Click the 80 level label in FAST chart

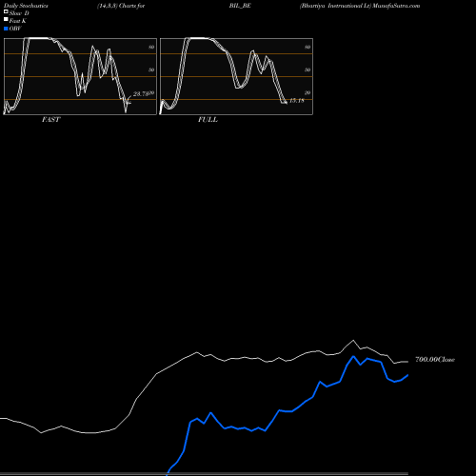pyautogui.click(x=151, y=47)
